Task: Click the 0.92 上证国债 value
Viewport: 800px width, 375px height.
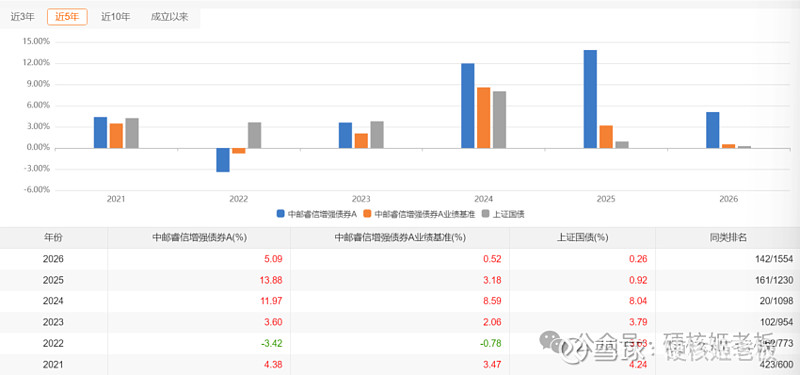Action: click(x=638, y=280)
